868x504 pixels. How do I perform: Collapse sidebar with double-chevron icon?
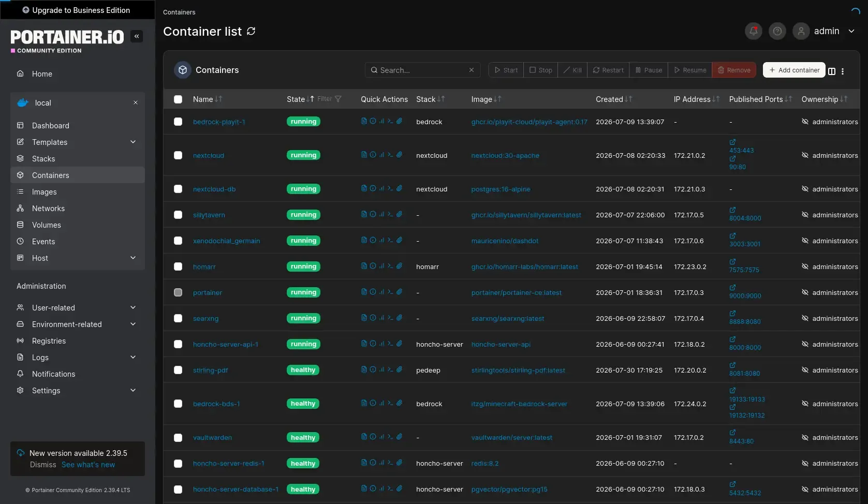137,36
